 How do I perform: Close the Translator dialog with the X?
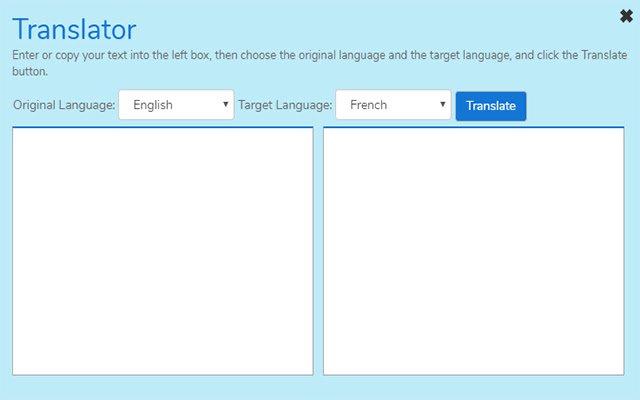click(626, 16)
